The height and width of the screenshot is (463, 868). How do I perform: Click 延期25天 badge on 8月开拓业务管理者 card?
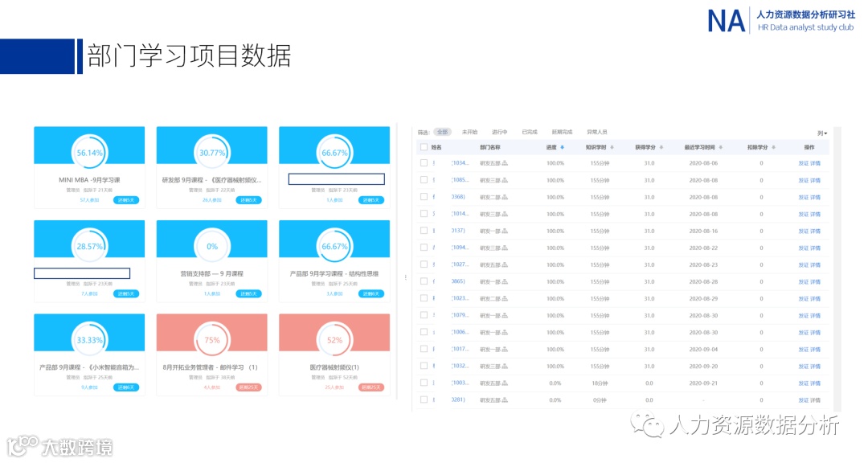(248, 387)
